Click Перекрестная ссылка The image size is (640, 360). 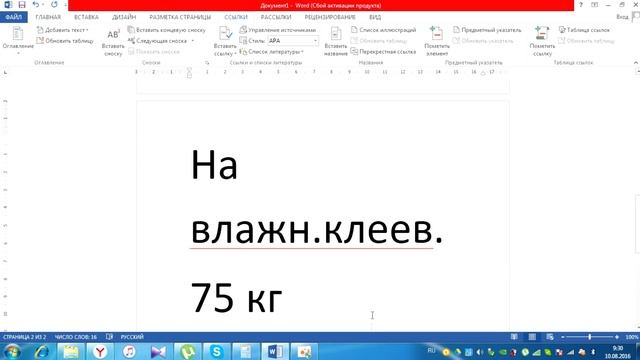click(x=383, y=52)
